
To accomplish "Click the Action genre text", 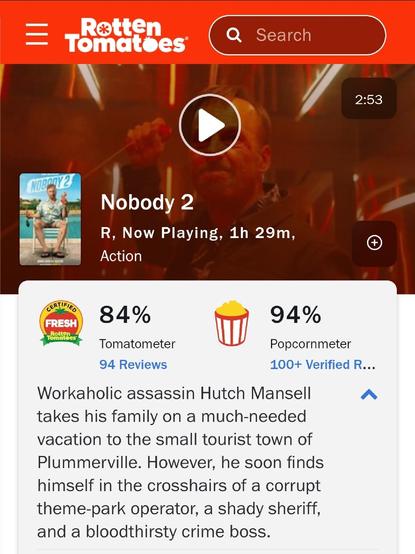I will pyautogui.click(x=121, y=256).
